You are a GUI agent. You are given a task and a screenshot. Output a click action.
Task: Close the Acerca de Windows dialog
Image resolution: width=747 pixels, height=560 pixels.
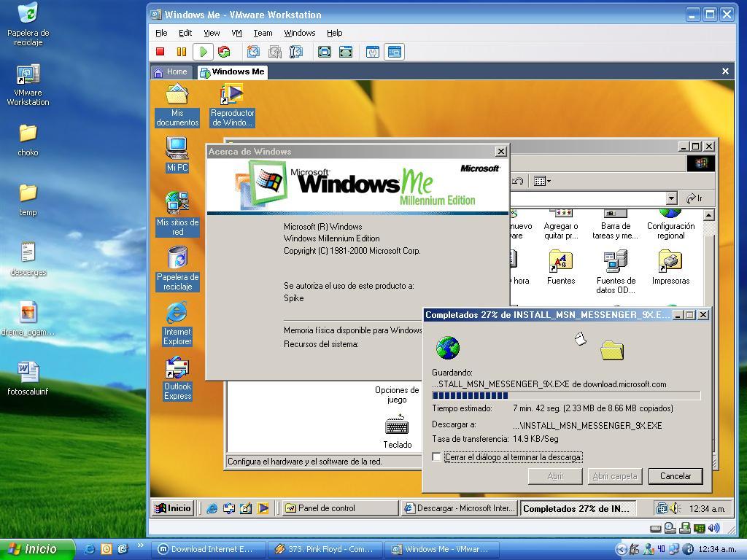[500, 152]
